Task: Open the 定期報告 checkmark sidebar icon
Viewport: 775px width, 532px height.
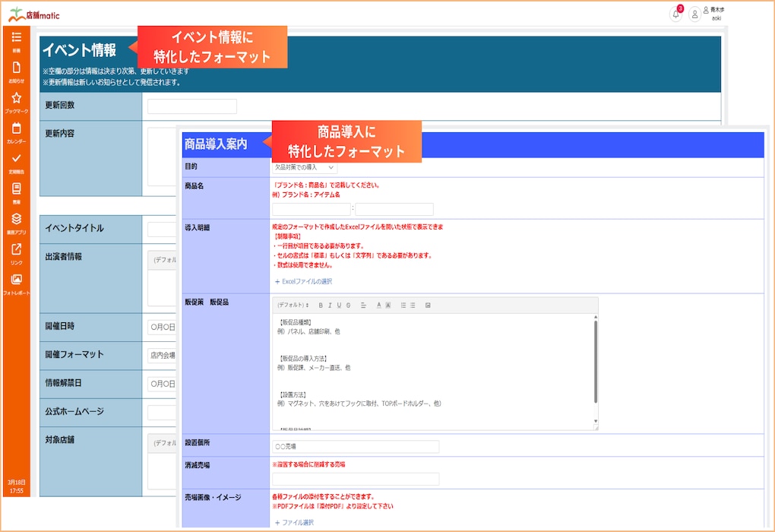Action: 16,161
